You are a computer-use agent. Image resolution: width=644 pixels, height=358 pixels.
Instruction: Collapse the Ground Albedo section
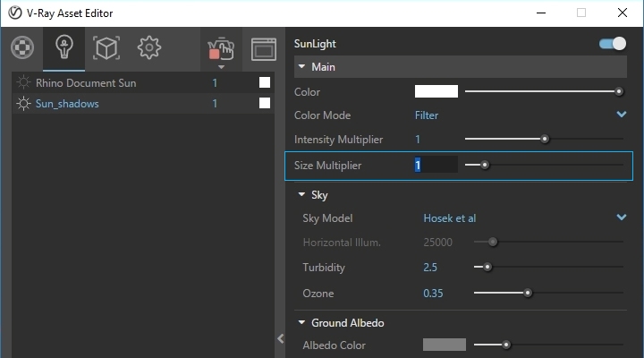[301, 322]
